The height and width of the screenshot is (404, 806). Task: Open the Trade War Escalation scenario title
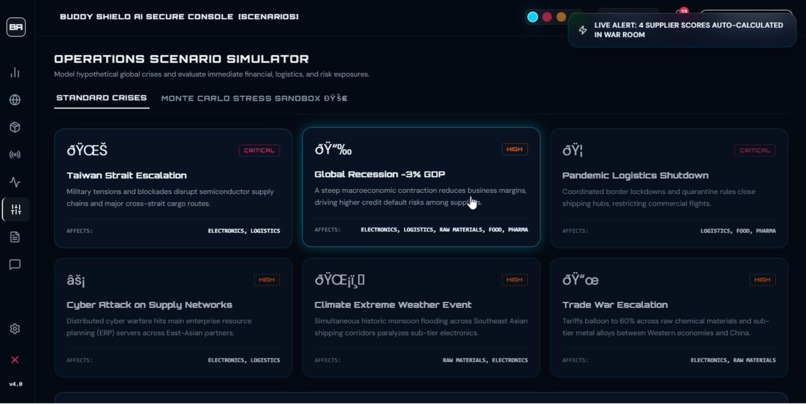click(x=615, y=305)
